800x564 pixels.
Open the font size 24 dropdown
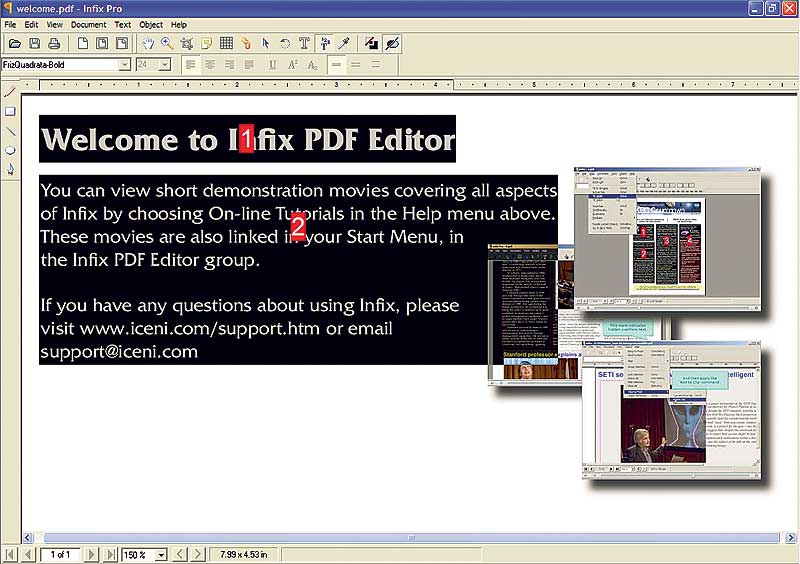(165, 65)
